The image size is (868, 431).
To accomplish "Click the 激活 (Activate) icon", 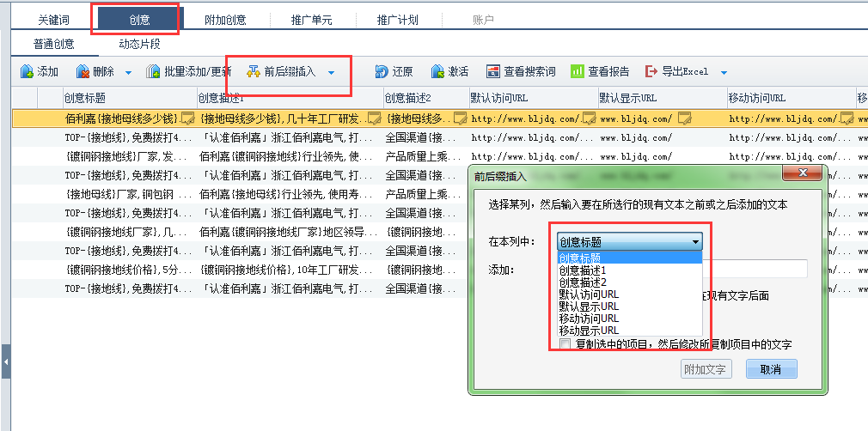I will pyautogui.click(x=437, y=72).
